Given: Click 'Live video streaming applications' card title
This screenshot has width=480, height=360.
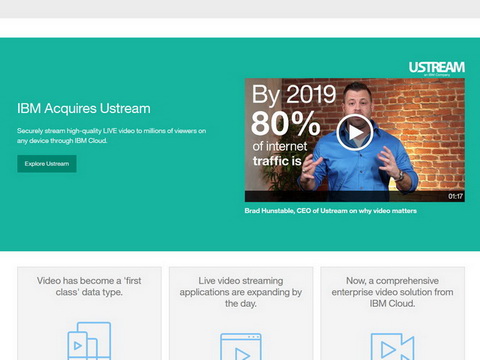Looking at the screenshot, I should click(241, 292).
